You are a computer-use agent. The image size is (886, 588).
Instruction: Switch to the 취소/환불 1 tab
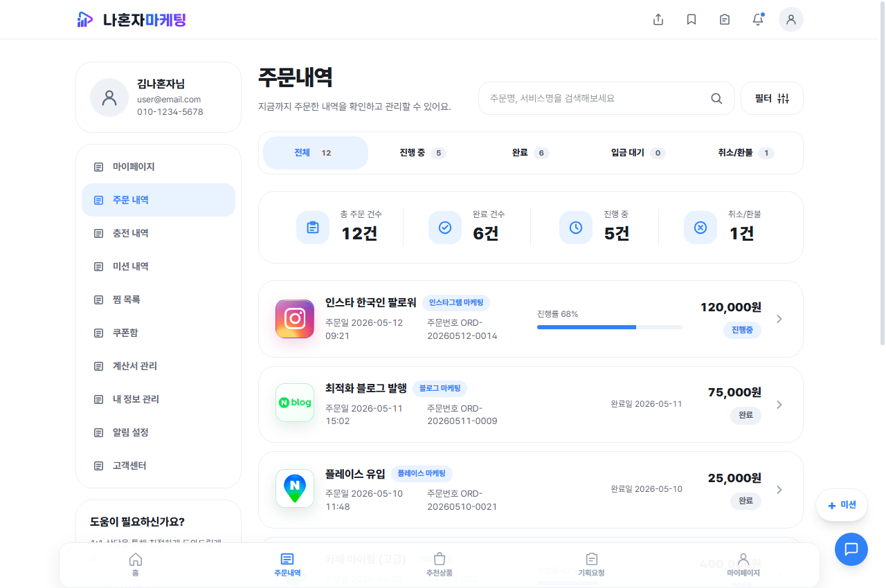coord(745,153)
